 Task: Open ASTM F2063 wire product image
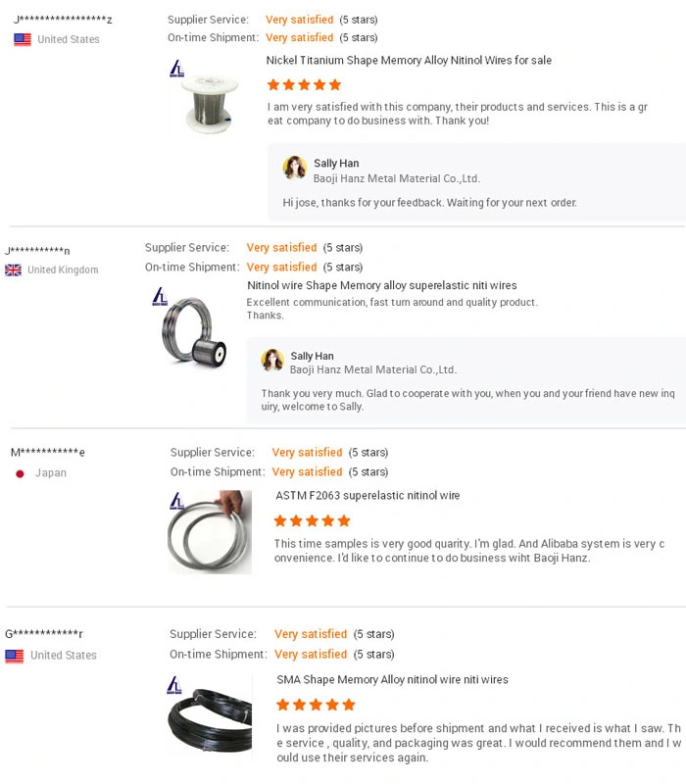(210, 533)
